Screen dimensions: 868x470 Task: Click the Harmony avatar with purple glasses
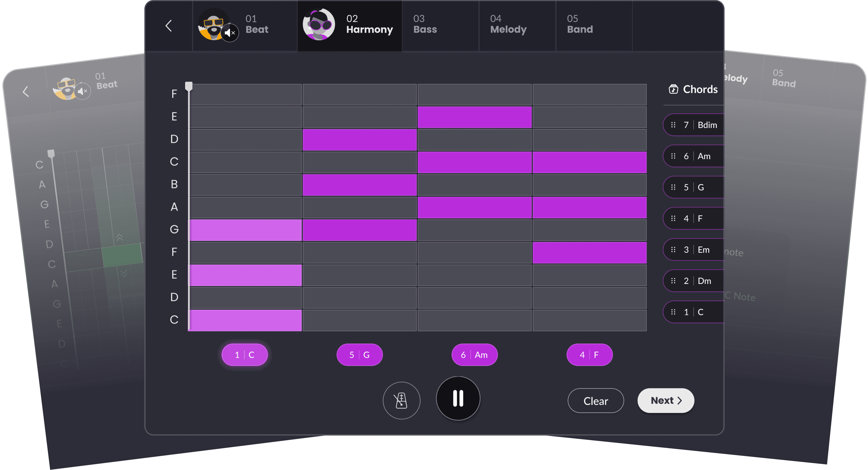318,25
